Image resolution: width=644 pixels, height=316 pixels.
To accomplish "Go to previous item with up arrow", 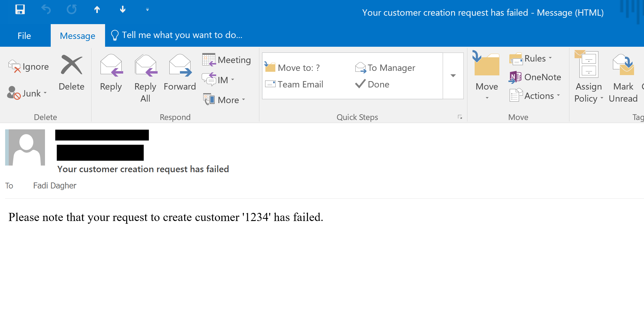I will click(97, 10).
